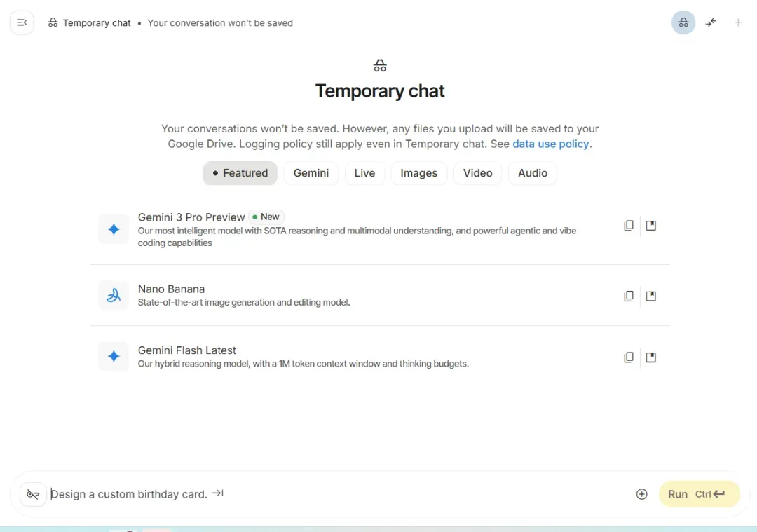
Task: Switch to the Images tab
Action: (418, 173)
